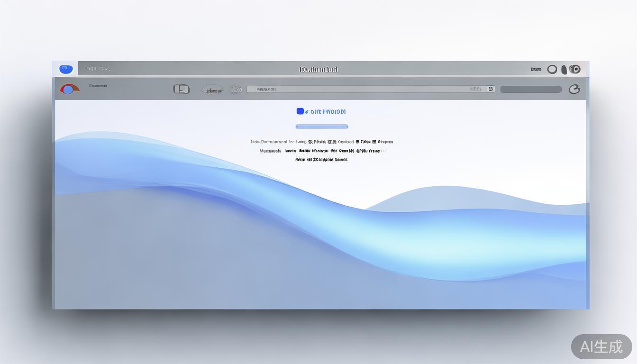Click the blue square icon above progress bar

(x=300, y=111)
